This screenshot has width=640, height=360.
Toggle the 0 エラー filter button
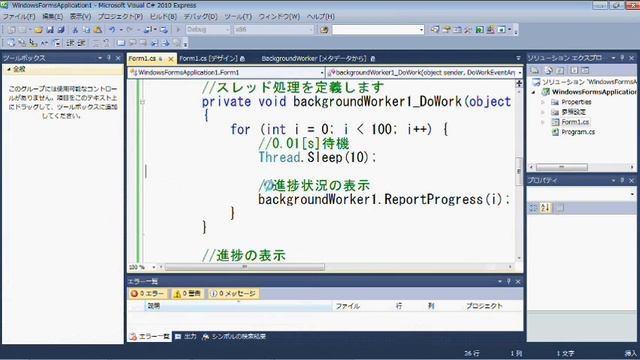point(148,293)
